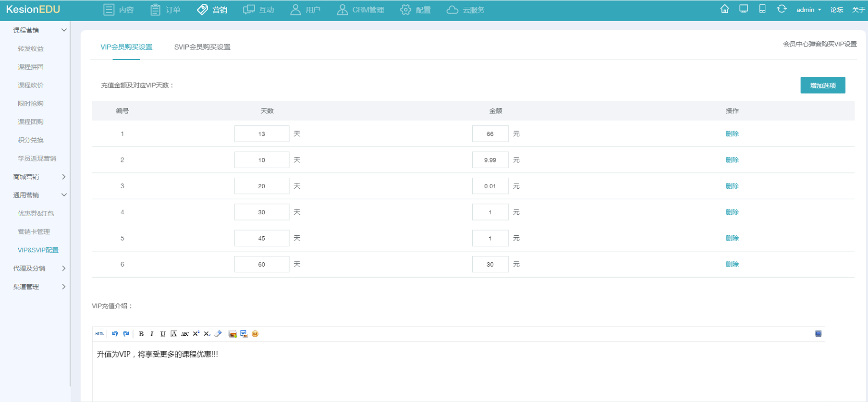
Task: Delete row 5 with 45 days
Action: tap(732, 238)
